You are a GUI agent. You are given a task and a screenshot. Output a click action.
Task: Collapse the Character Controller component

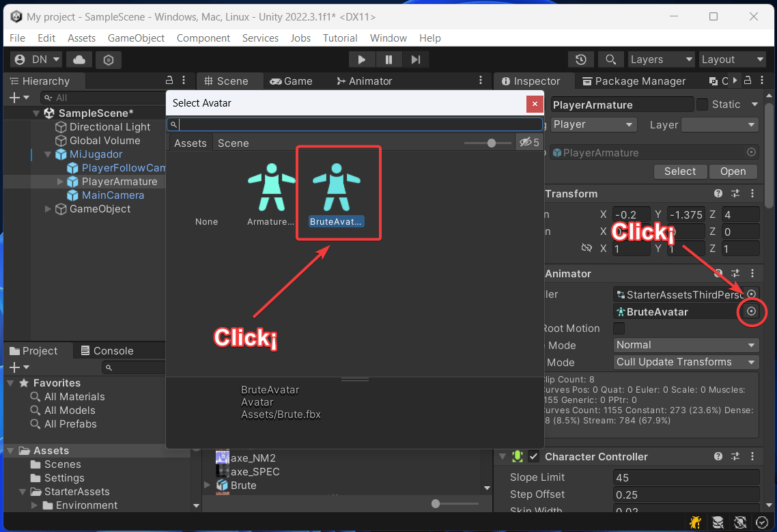503,457
